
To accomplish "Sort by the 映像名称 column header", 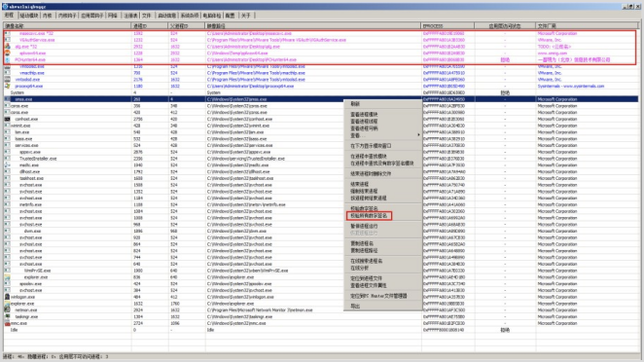I will tap(67, 26).
